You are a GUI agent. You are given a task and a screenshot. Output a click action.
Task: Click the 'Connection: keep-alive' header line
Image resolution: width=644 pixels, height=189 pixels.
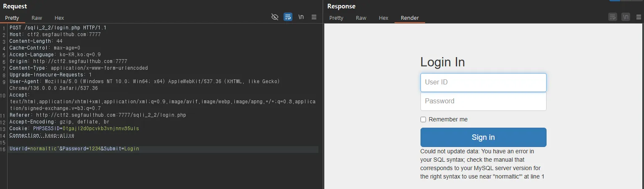click(x=42, y=135)
